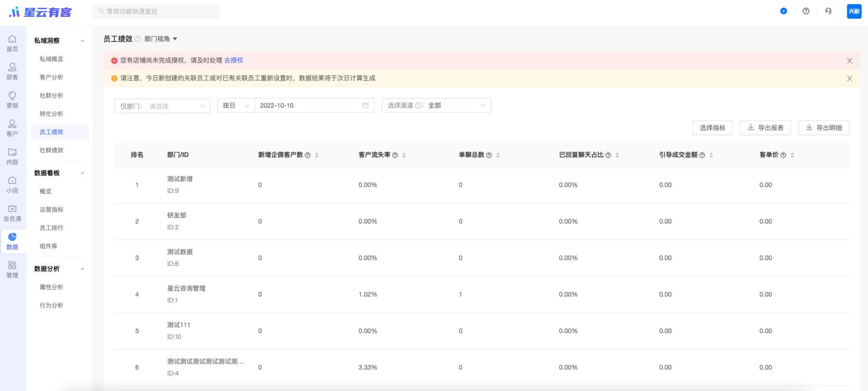Image resolution: width=868 pixels, height=391 pixels.
Task: Click the 导出报表 button
Action: coord(765,127)
